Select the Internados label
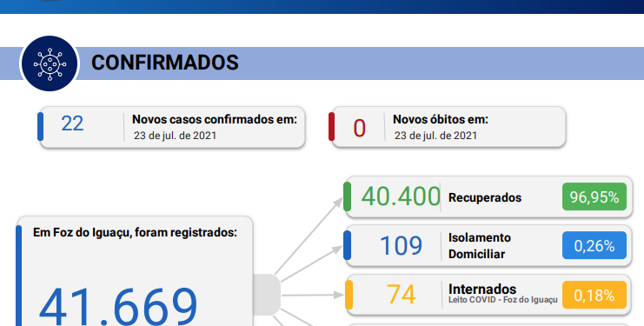 482,289
